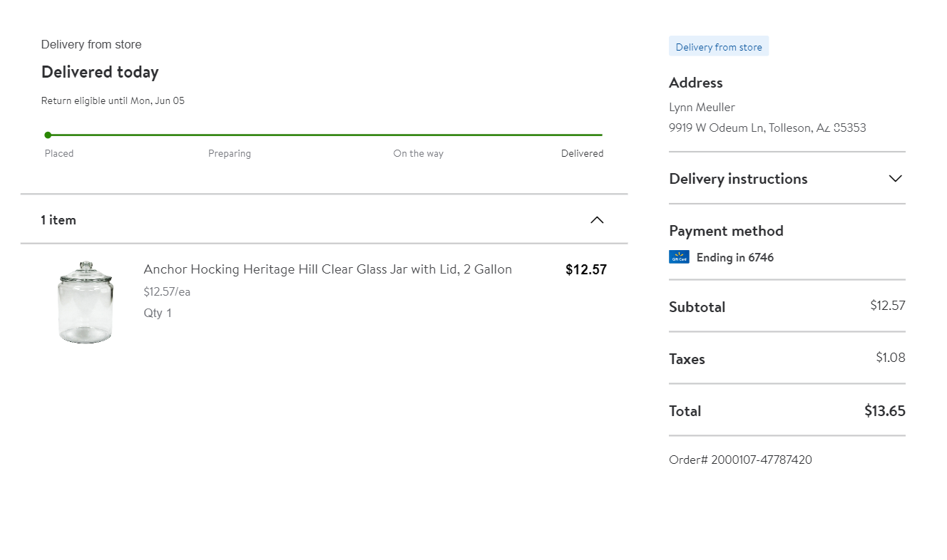Collapse the 1 item section chevron
This screenshot has height=560, width=947.
pos(597,220)
